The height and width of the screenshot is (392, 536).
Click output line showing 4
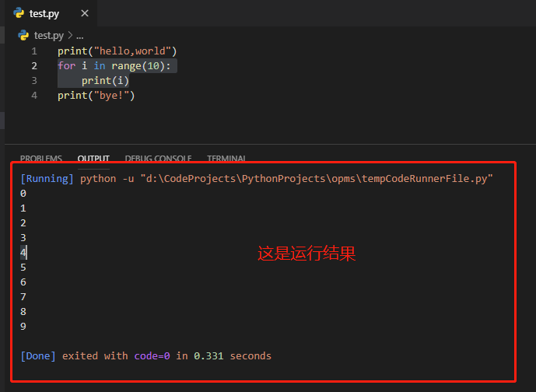23,253
